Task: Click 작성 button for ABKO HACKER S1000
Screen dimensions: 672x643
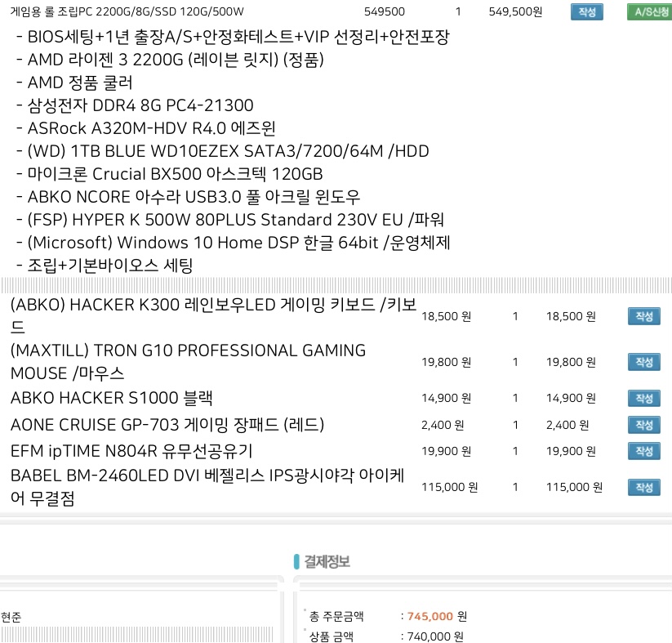Action: coord(643,398)
